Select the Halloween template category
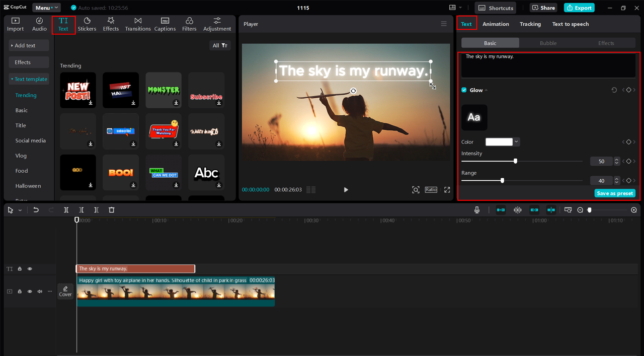The width and height of the screenshot is (644, 356). [x=28, y=186]
